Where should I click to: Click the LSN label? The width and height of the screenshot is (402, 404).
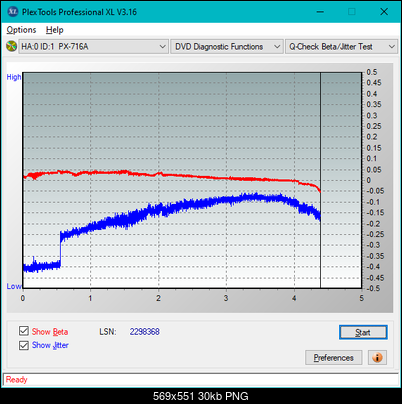(x=108, y=332)
